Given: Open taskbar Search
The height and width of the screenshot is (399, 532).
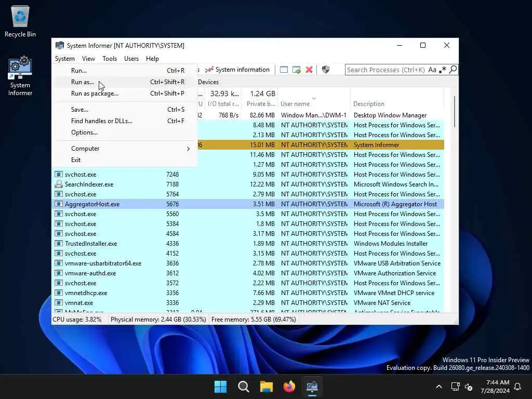Looking at the screenshot, I should (x=244, y=387).
